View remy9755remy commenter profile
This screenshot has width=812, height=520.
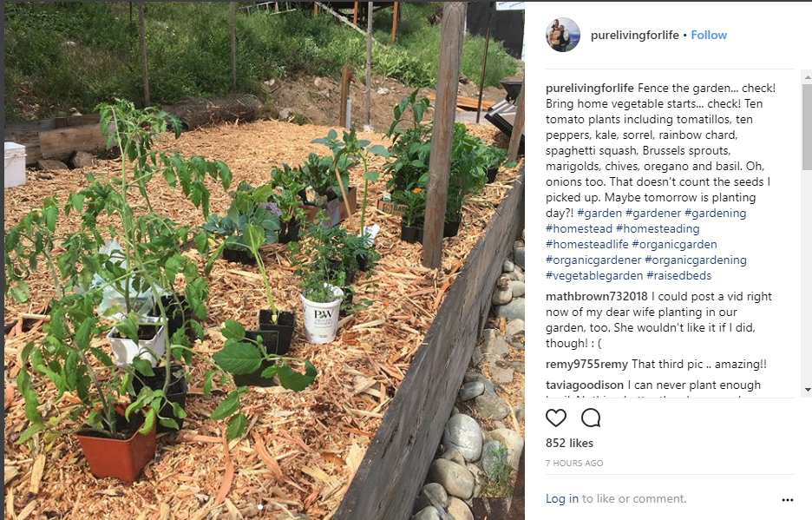pyautogui.click(x=586, y=364)
